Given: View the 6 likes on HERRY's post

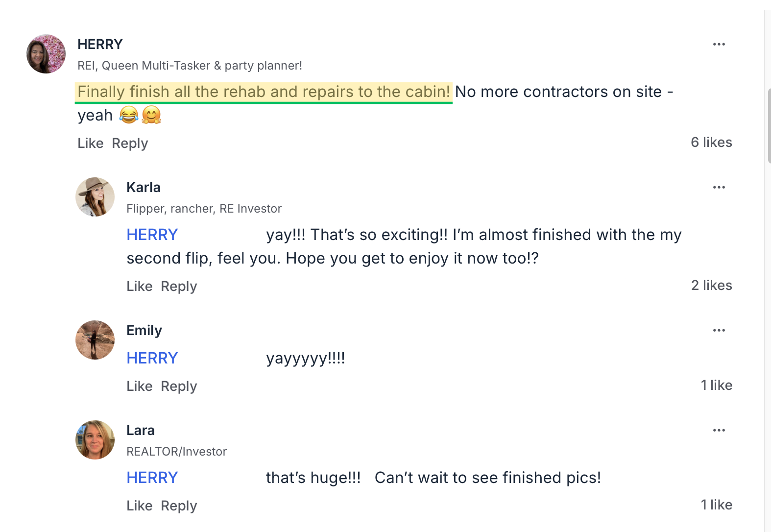Looking at the screenshot, I should [x=711, y=142].
